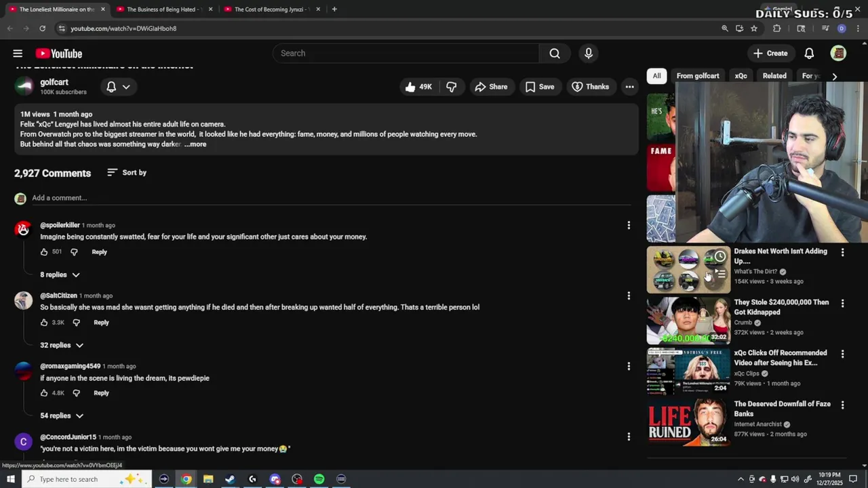This screenshot has height=488, width=868.
Task: Click the search magnifier button on YouTube
Action: click(555, 54)
